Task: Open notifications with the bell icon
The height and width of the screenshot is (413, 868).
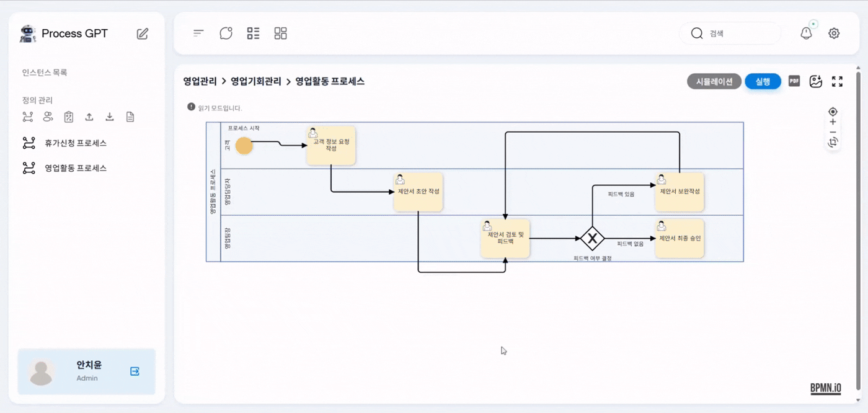Action: pyautogui.click(x=806, y=33)
